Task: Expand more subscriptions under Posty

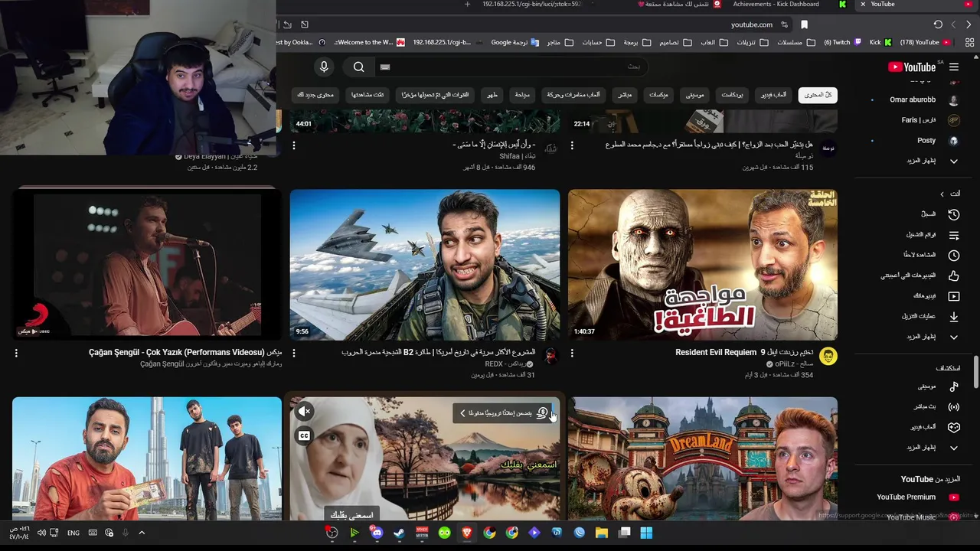Action: [933, 161]
